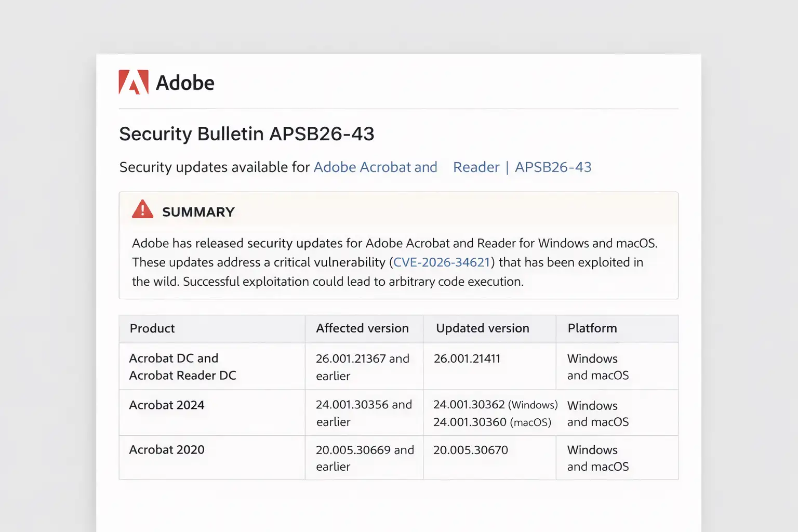Click the Adobe logo icon

point(133,82)
